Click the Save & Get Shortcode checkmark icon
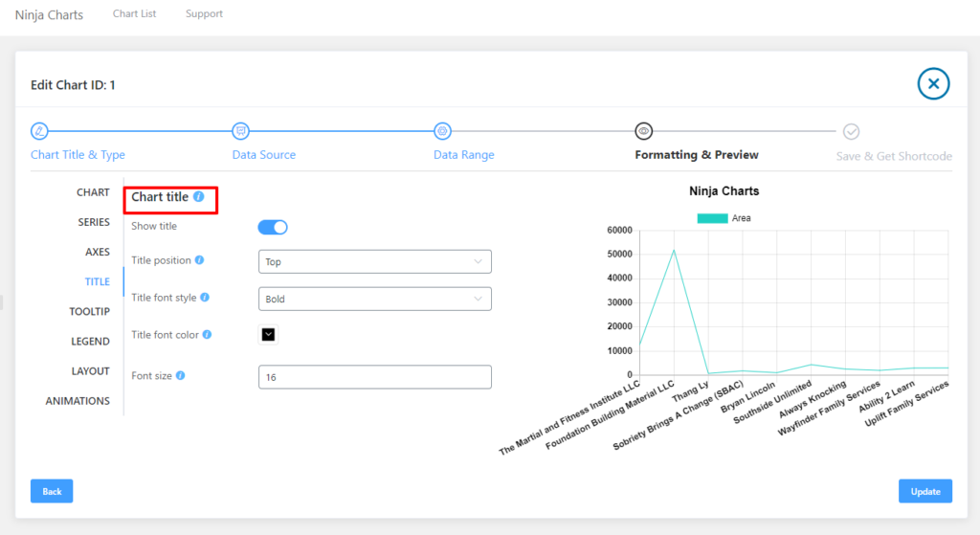Viewport: 980px width, 535px height. (x=851, y=131)
